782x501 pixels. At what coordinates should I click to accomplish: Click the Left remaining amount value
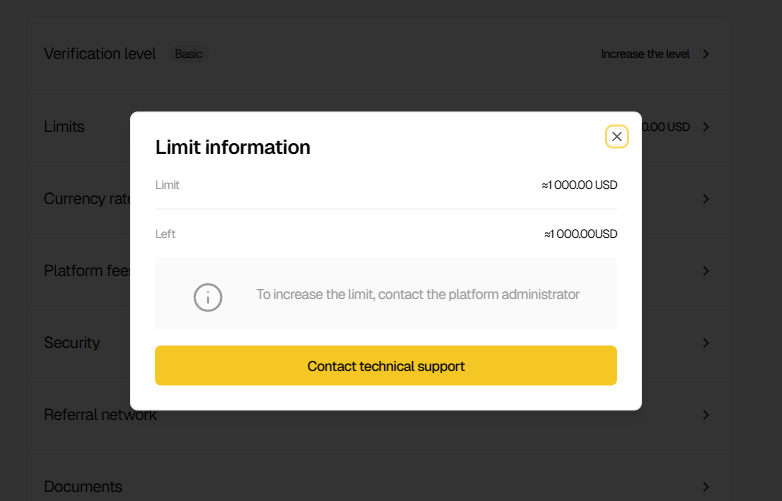(x=580, y=234)
